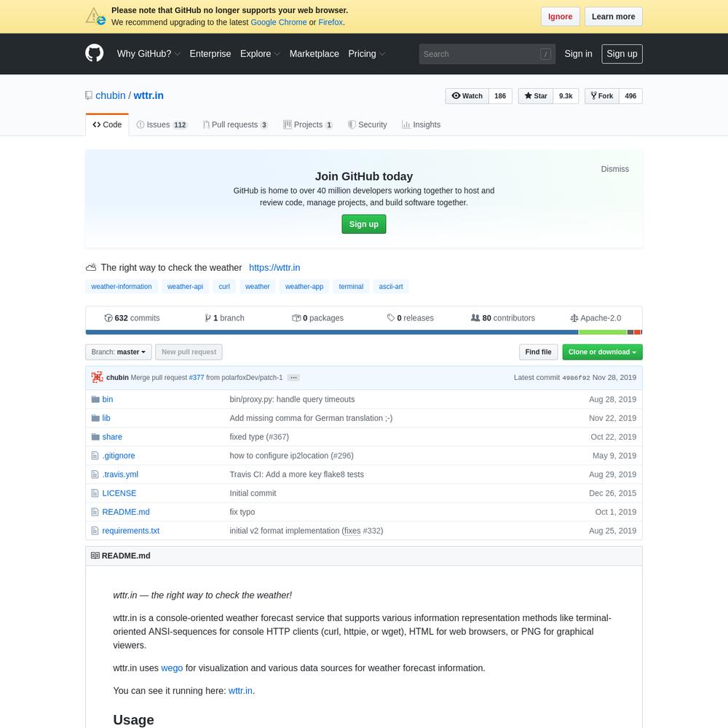Click the people icon beside 80 contributors
This screenshot has width=728, height=728.
(475, 318)
